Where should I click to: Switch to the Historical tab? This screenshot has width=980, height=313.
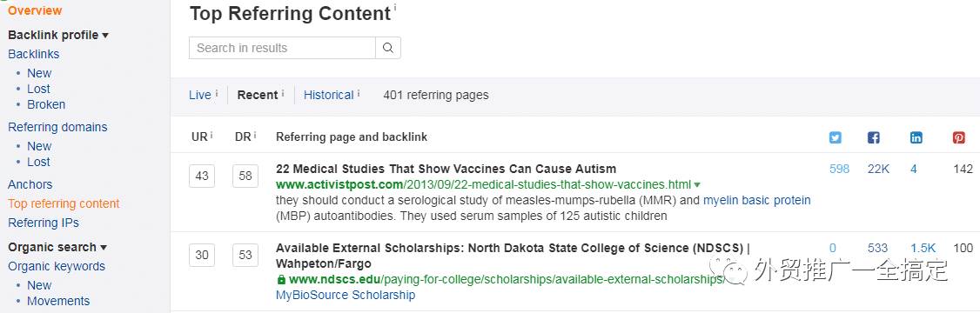pos(329,95)
